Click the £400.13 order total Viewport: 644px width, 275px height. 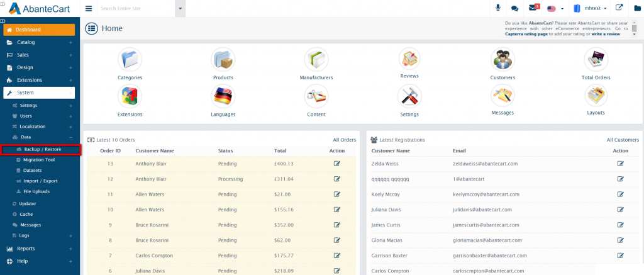click(x=284, y=164)
